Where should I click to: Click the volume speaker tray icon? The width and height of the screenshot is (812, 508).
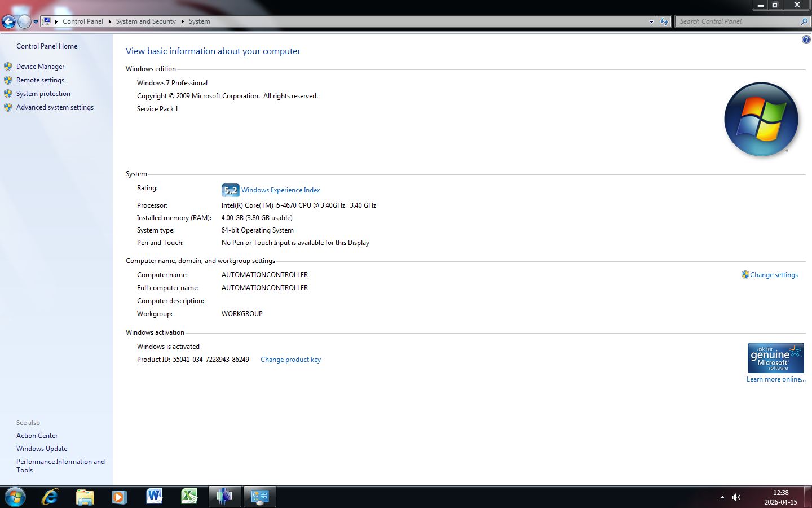click(736, 497)
